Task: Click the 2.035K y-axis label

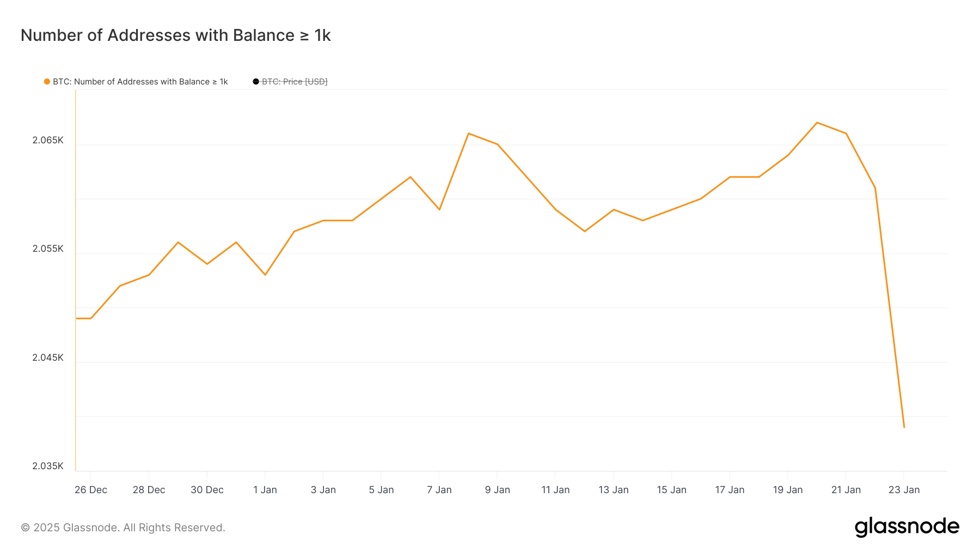Action: pyautogui.click(x=48, y=466)
